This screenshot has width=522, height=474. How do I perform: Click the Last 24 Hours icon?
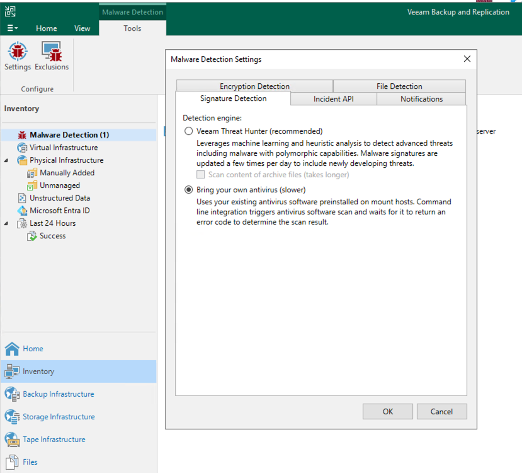point(22,223)
